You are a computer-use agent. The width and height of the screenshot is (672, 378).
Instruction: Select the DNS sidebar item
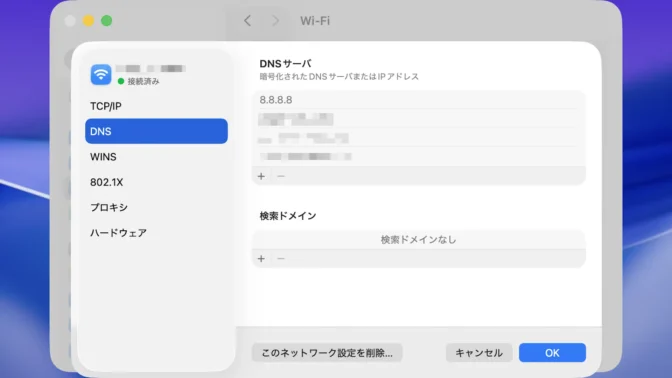click(x=156, y=131)
